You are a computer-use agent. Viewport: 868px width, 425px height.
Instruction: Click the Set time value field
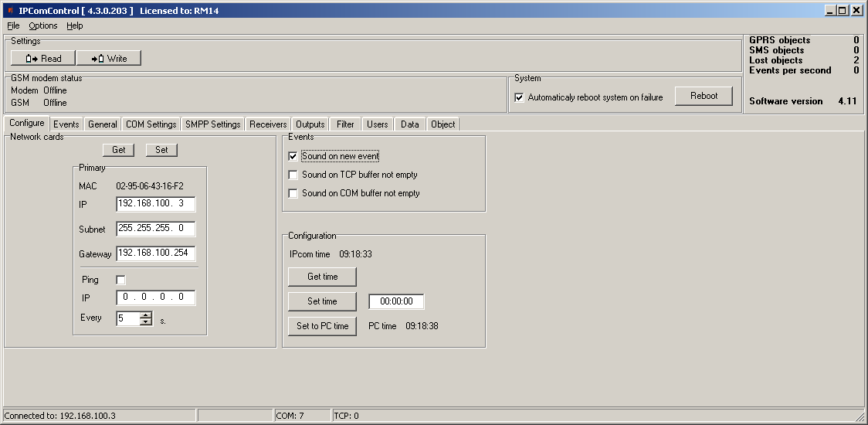(396, 301)
